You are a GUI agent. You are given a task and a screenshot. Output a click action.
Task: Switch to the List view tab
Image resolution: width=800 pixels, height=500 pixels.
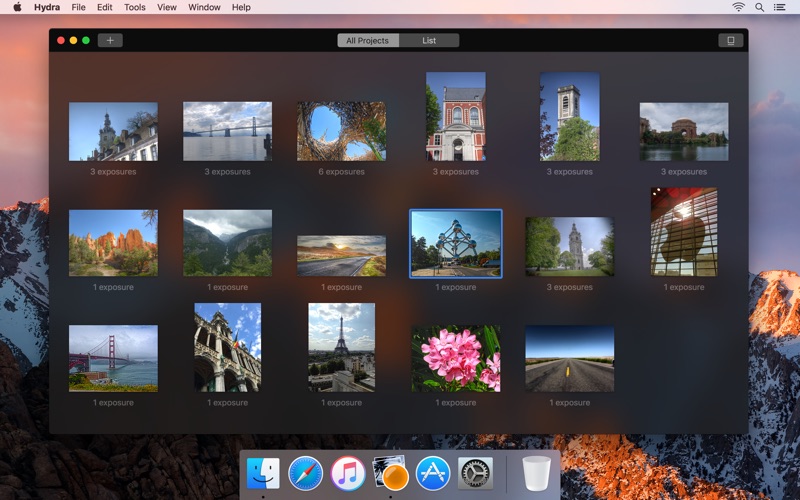point(429,40)
